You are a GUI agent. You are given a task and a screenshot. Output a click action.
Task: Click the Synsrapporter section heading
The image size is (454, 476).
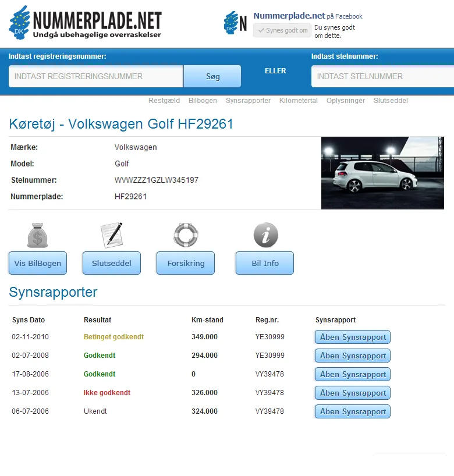pos(53,292)
